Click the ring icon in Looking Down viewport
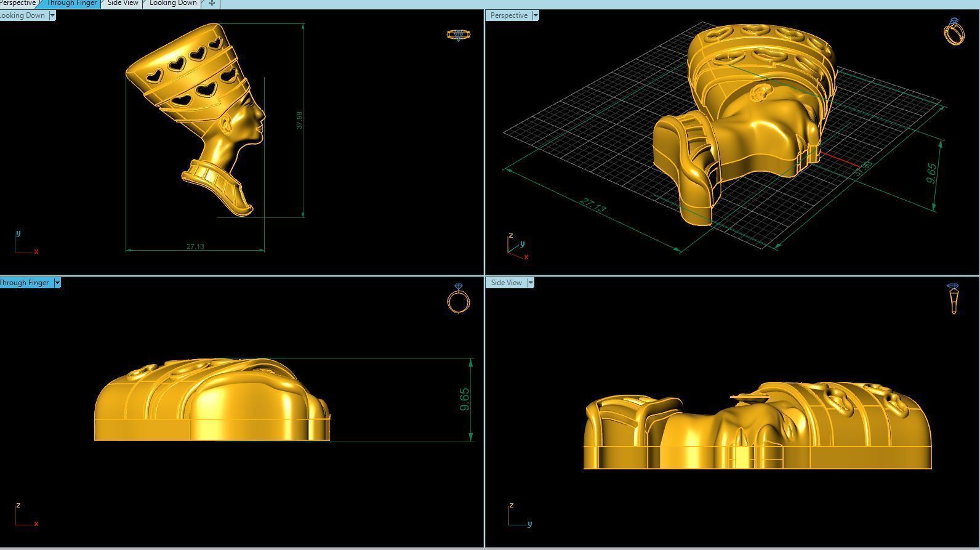 point(459,35)
